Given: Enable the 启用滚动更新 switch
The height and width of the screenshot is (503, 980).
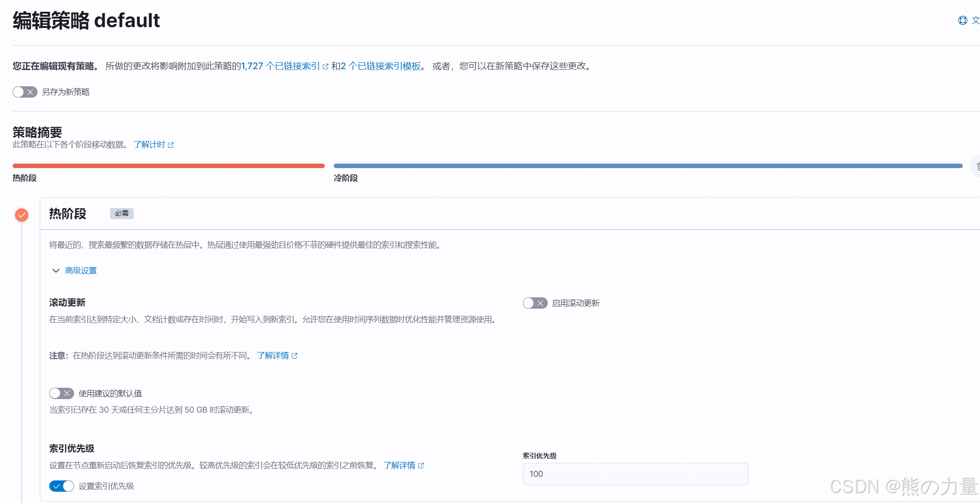Looking at the screenshot, I should [x=535, y=303].
